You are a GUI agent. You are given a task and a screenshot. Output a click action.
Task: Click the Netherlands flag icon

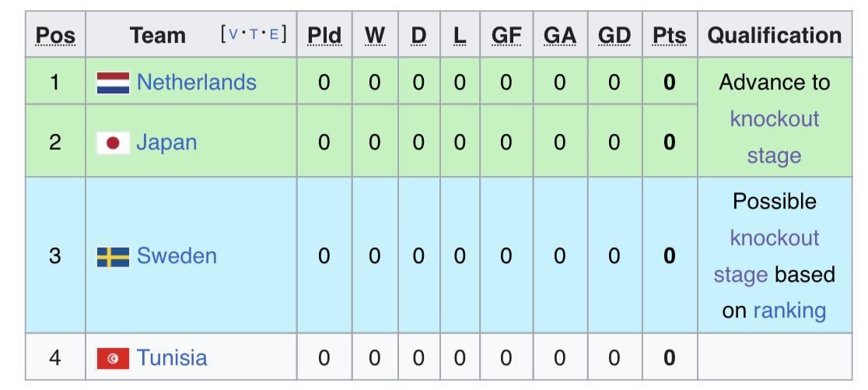pos(113,83)
